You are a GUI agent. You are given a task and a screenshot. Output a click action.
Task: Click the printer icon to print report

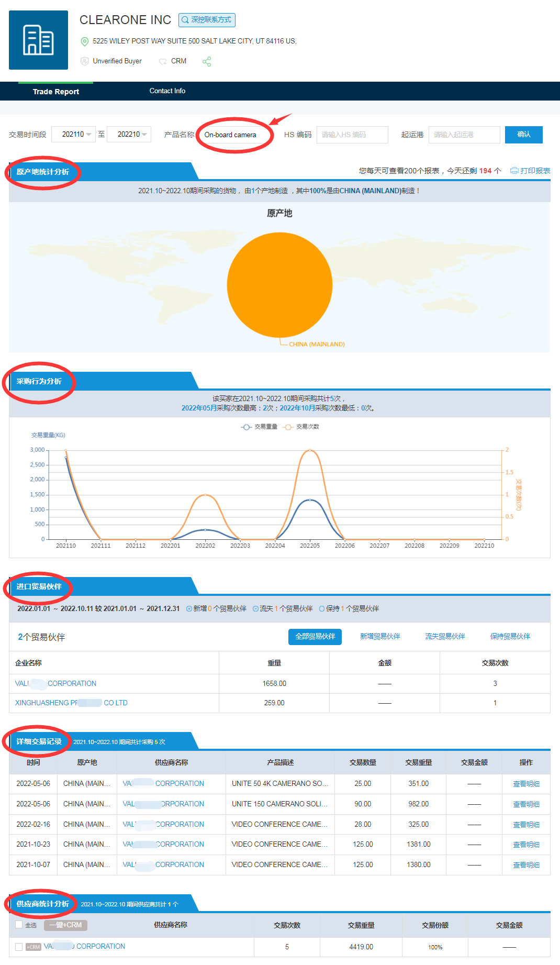point(514,171)
